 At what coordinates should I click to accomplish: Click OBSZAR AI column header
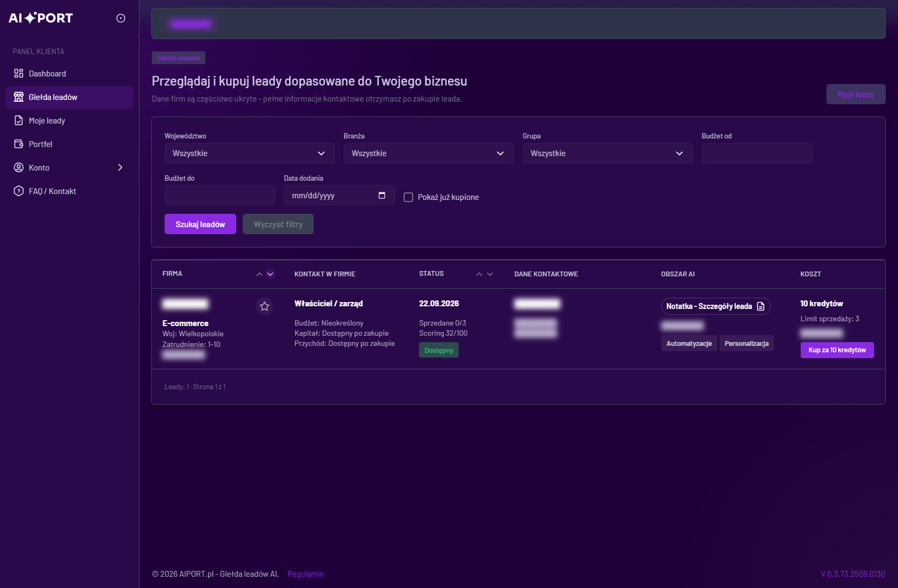678,274
